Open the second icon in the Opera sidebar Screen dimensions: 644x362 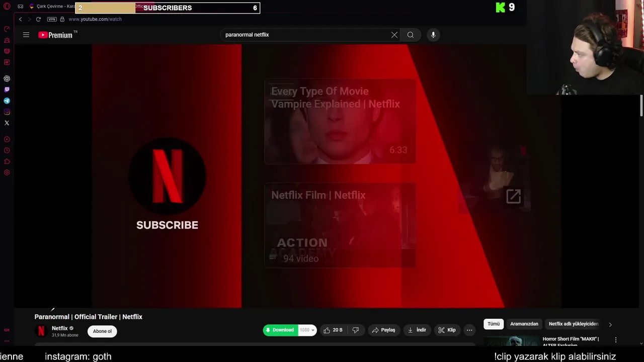[x=7, y=40]
